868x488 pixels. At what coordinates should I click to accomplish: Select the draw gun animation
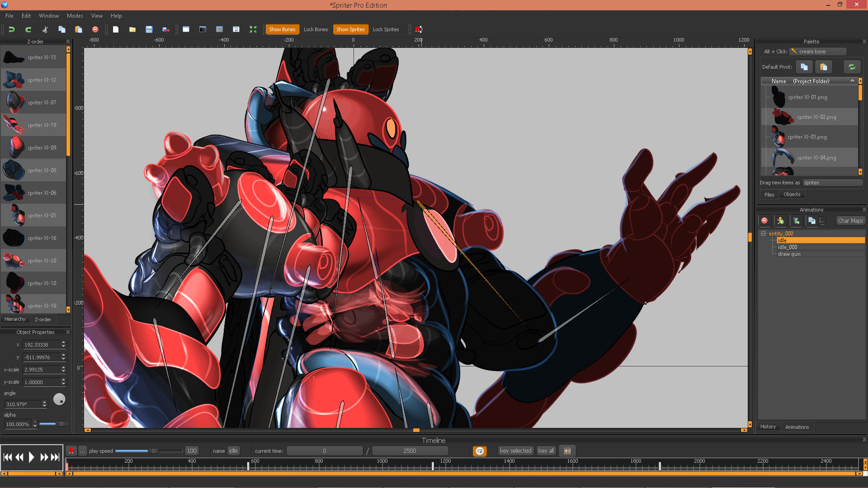pos(789,254)
